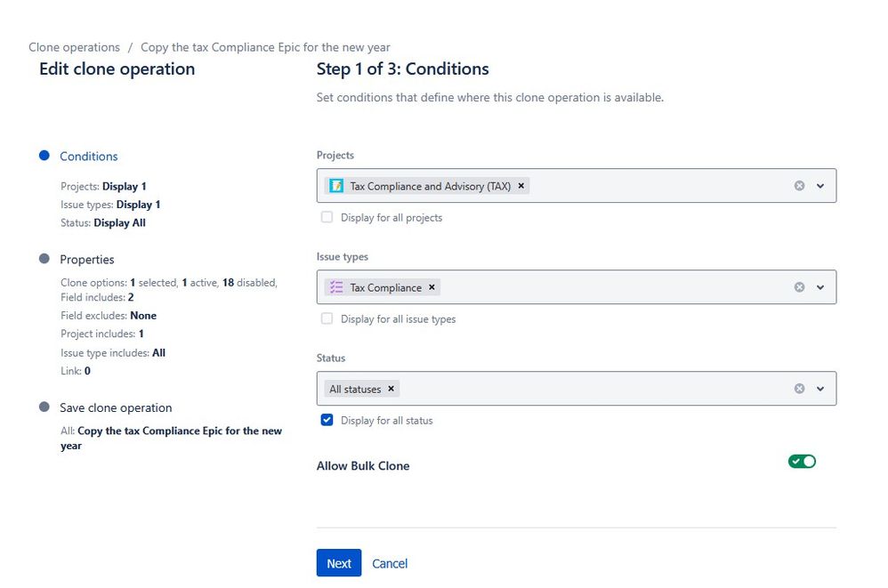
Task: Go to the Properties step
Action: (x=87, y=260)
